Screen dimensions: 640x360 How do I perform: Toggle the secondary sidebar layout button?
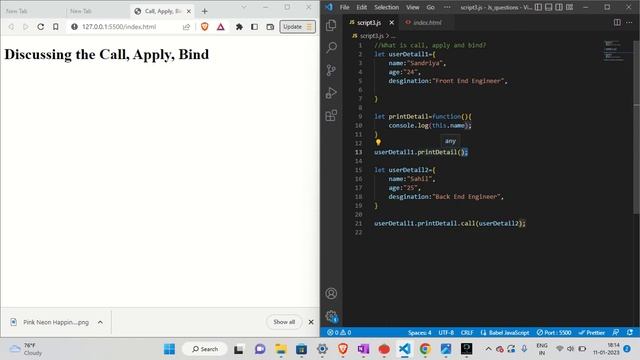pos(559,7)
